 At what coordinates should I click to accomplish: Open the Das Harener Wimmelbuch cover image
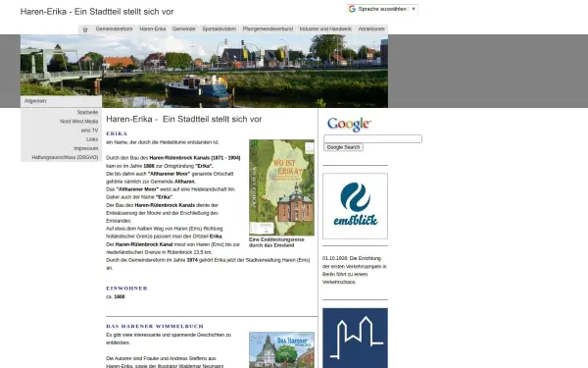281,349
